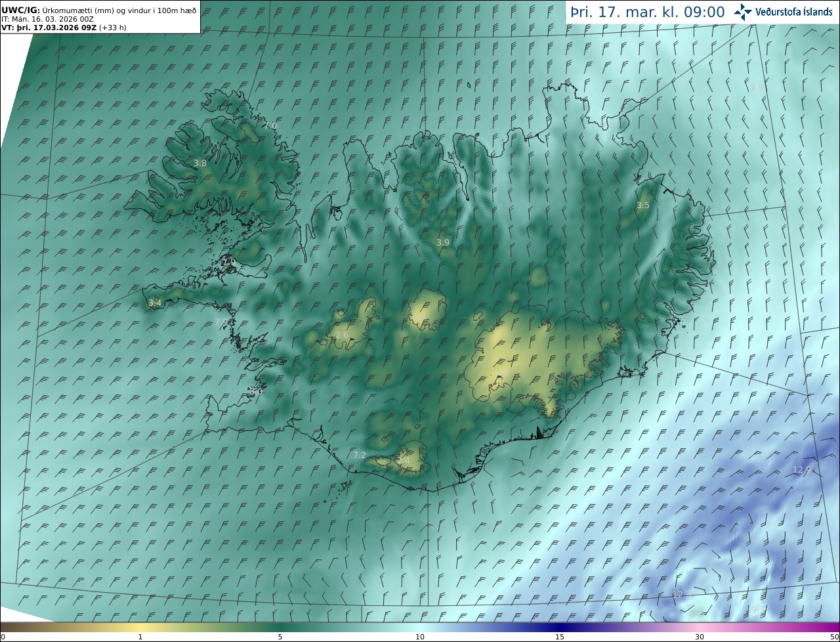Click the '15' tick label on the color scale
Screen dimensions: 840x642
point(560,637)
